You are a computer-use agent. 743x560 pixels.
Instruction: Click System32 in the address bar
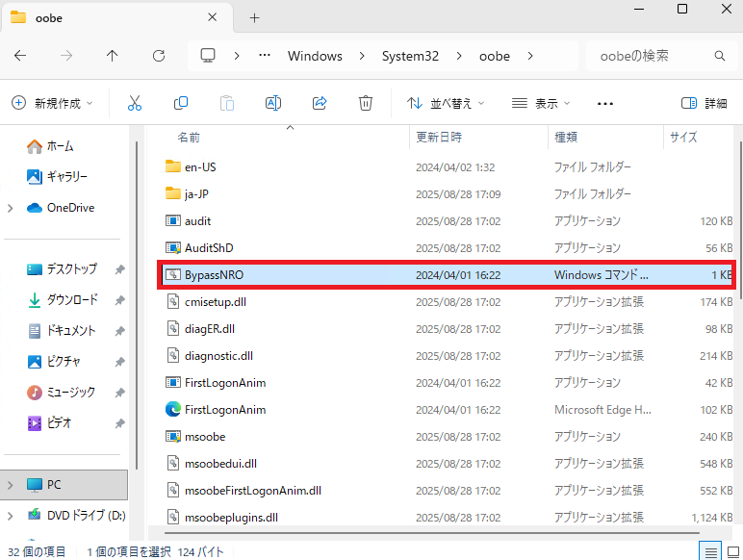click(410, 56)
